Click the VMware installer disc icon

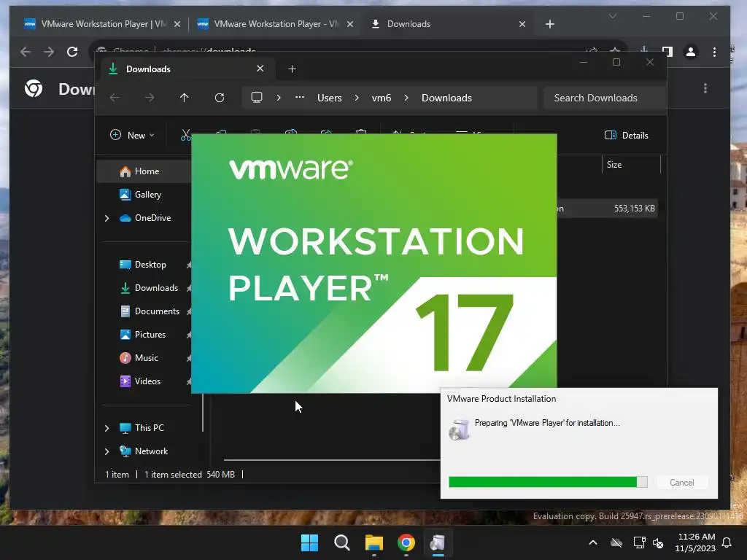[459, 429]
